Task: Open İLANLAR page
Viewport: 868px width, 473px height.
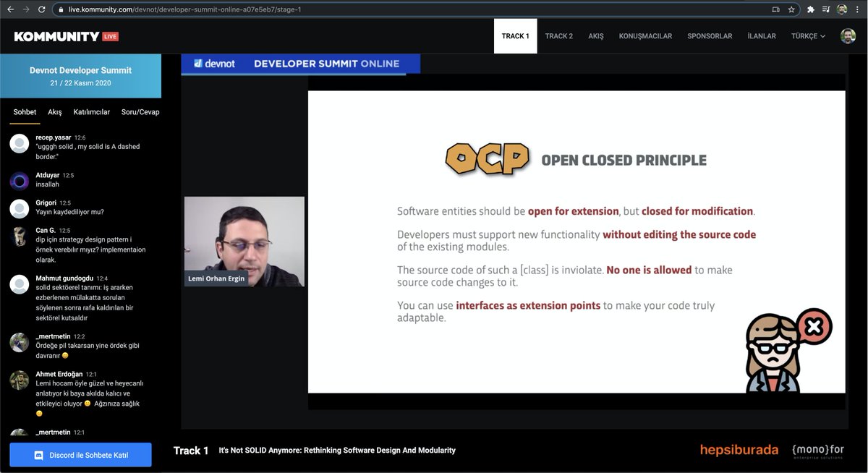Action: pos(762,36)
